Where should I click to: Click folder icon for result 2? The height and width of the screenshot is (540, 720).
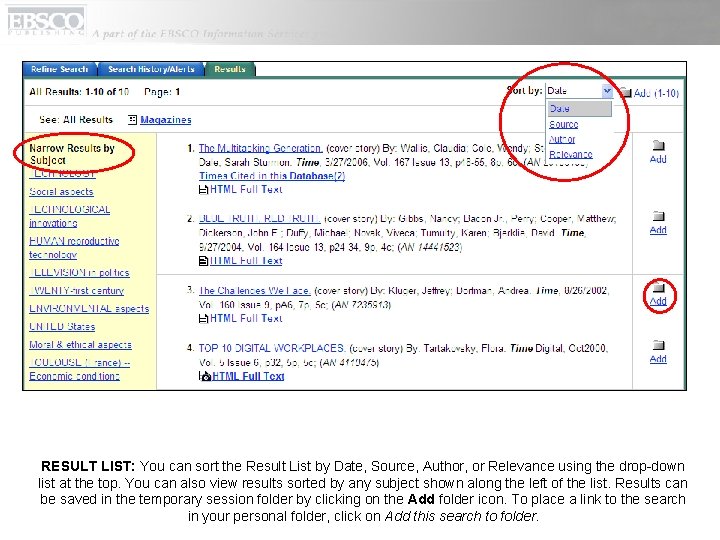click(658, 216)
